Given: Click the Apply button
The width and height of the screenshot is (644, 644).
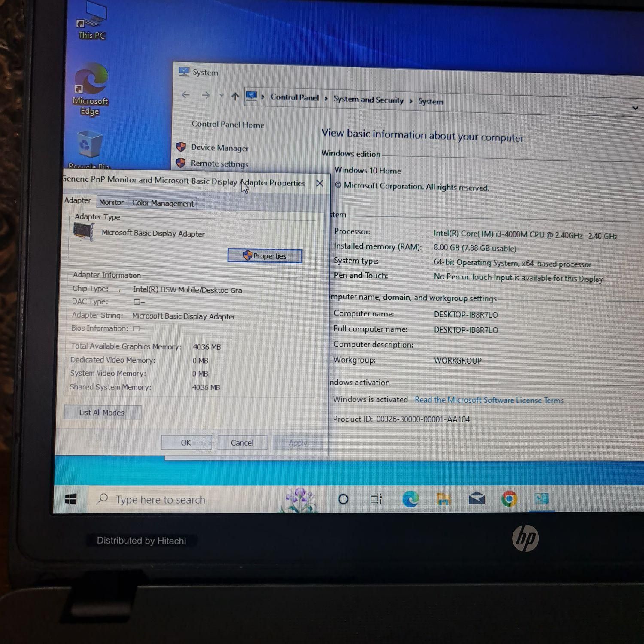Looking at the screenshot, I should point(298,443).
